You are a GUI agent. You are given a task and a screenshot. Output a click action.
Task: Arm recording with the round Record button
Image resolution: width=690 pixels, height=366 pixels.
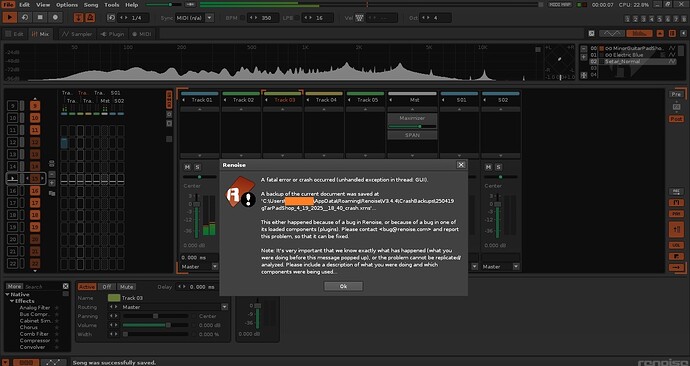click(x=55, y=18)
